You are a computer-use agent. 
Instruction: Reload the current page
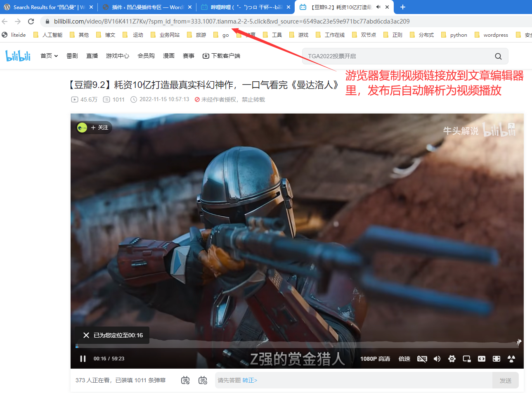(x=31, y=21)
